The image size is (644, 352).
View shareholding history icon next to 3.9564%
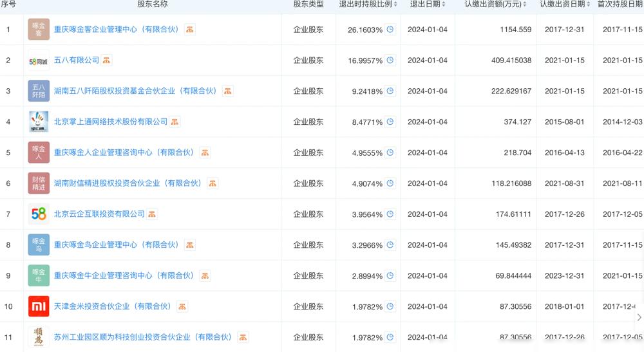coord(390,214)
